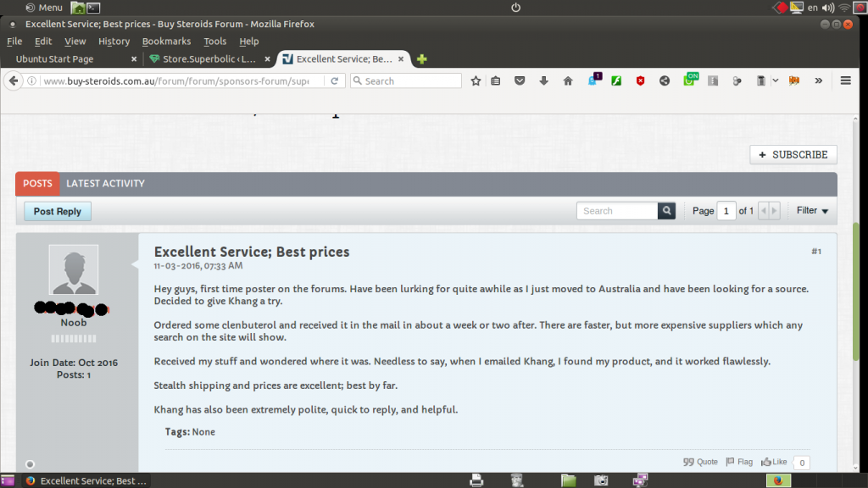
Task: Open the Firefox downloads arrow
Action: 543,80
